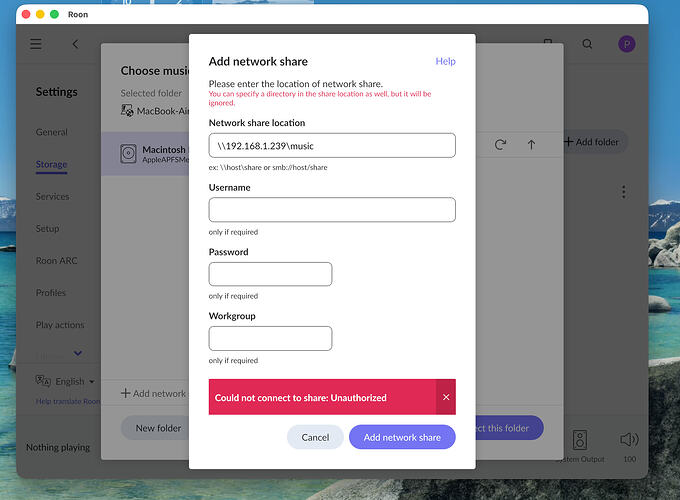Open the Help link in dialog
Image resolution: width=680 pixels, height=500 pixels.
pyautogui.click(x=445, y=61)
